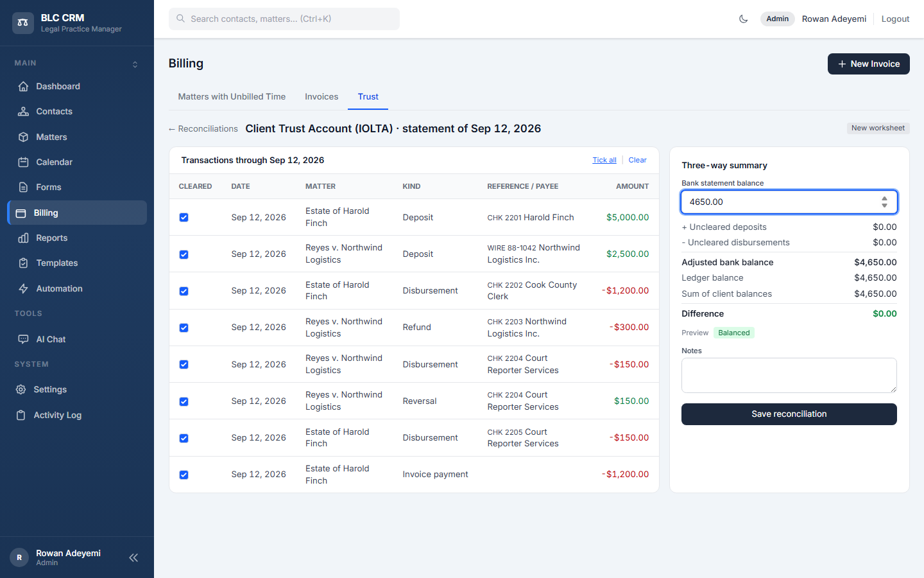Select the Trust tab

click(368, 97)
